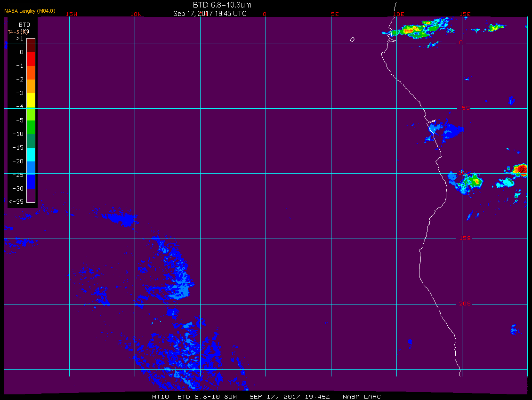Pick the orange legend swatch near -2
532x400 pixels.
(x=31, y=86)
